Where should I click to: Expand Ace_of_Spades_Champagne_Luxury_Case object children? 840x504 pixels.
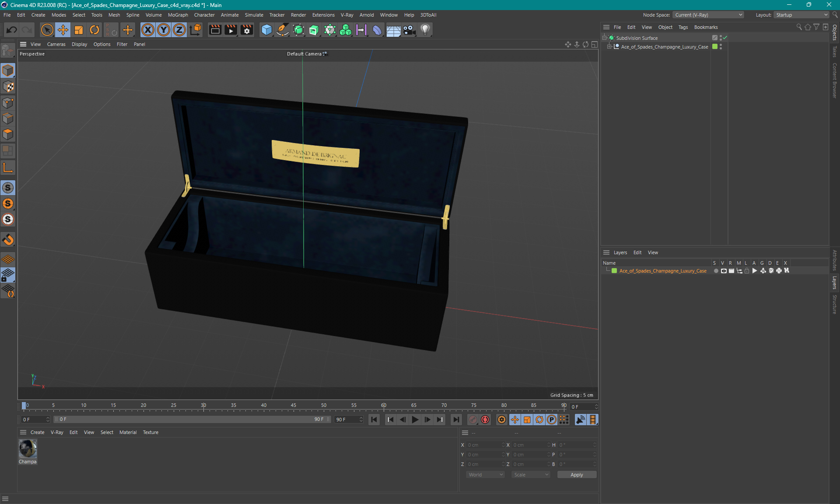tap(609, 46)
